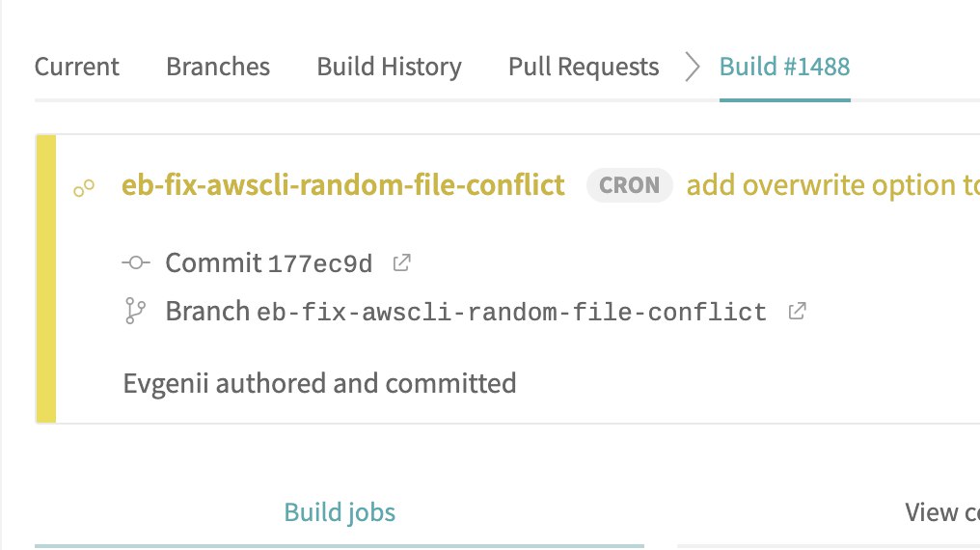Open the Commit 177ec9d link

coord(269,263)
